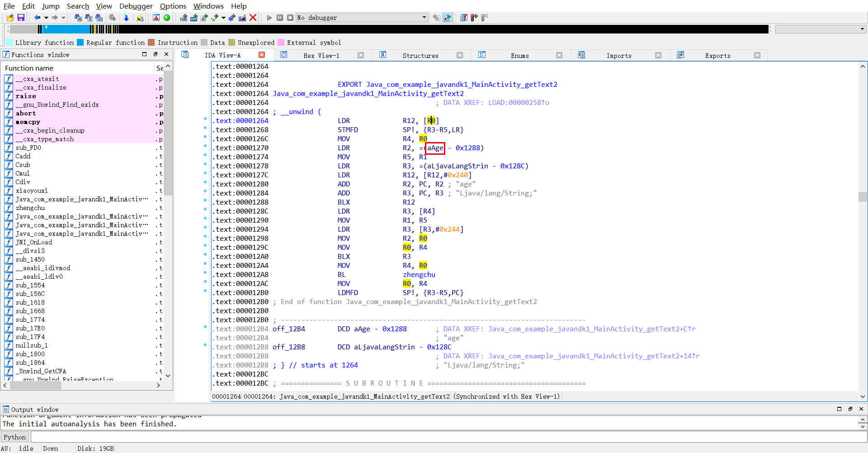Click the Open file icon
868x453 pixels.
(10, 18)
